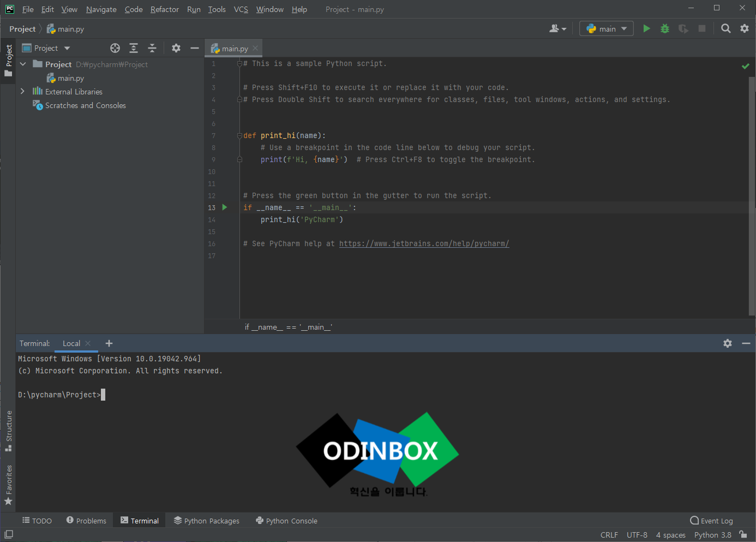Toggle file read-only lock icon

[x=743, y=534]
